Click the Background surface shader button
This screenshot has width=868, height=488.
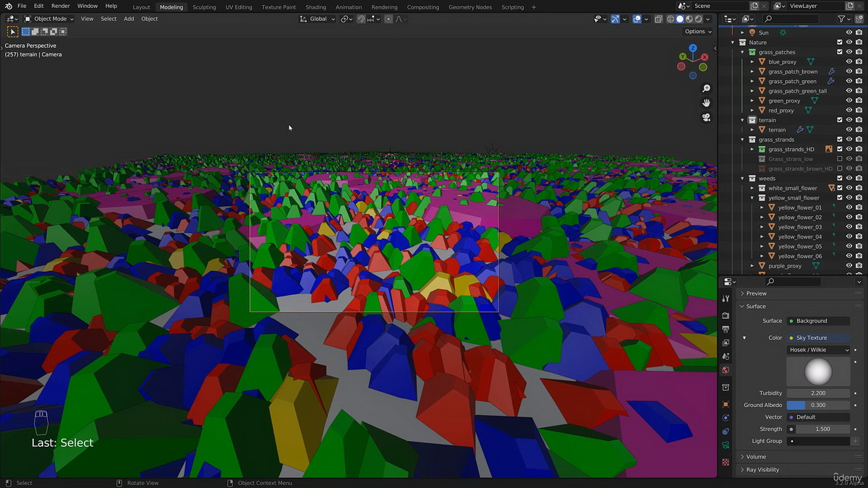pos(818,321)
